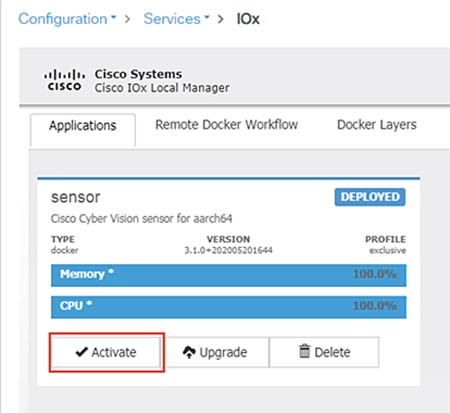Click the DEPLOYED status badge
This screenshot has height=413, width=450.
[x=370, y=197]
